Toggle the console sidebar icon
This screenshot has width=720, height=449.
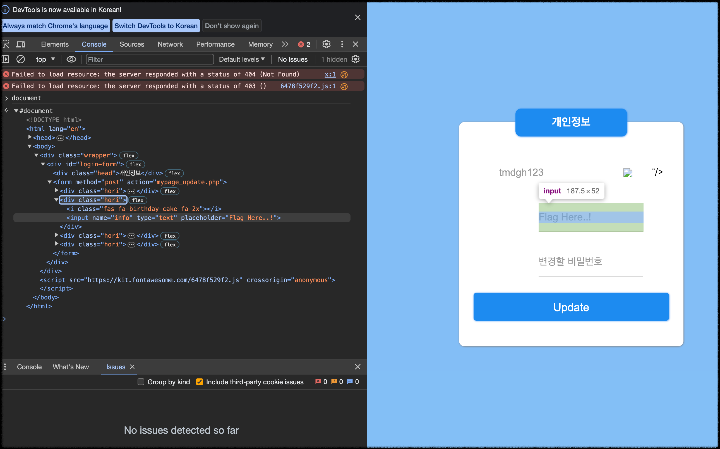6,59
